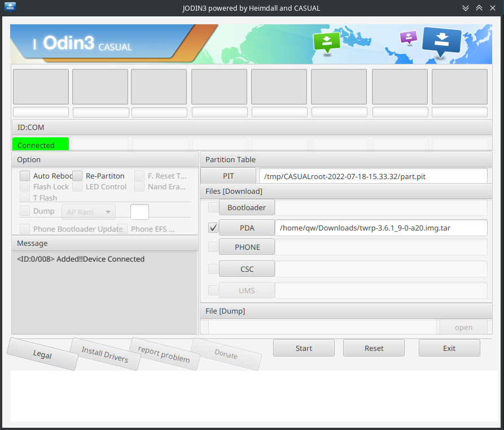Toggle the Phone EFS checkbox
The width and height of the screenshot is (504, 430).
tap(122, 229)
